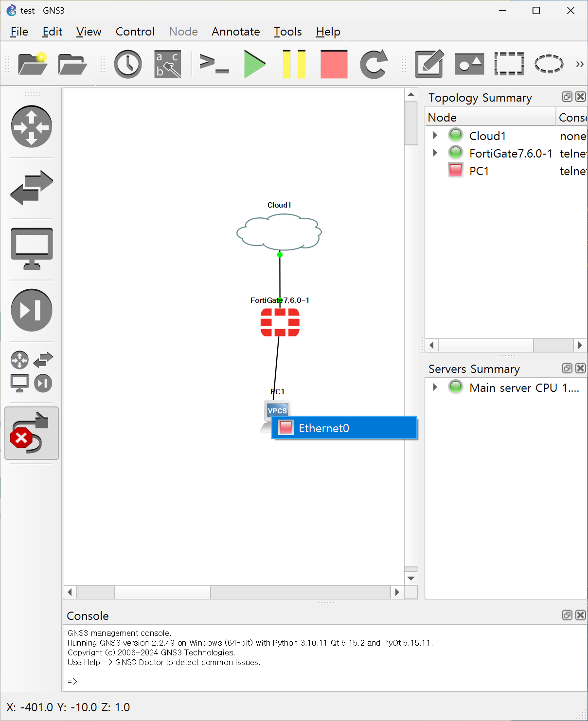Select FortiGate7.6.0-1 row in Topology Summary

[x=506, y=153]
